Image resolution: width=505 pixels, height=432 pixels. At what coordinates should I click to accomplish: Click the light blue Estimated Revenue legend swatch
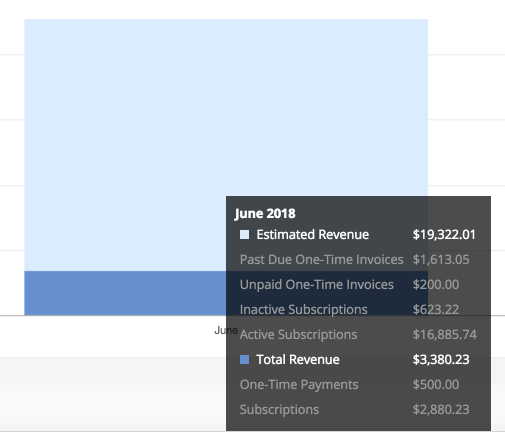click(244, 235)
